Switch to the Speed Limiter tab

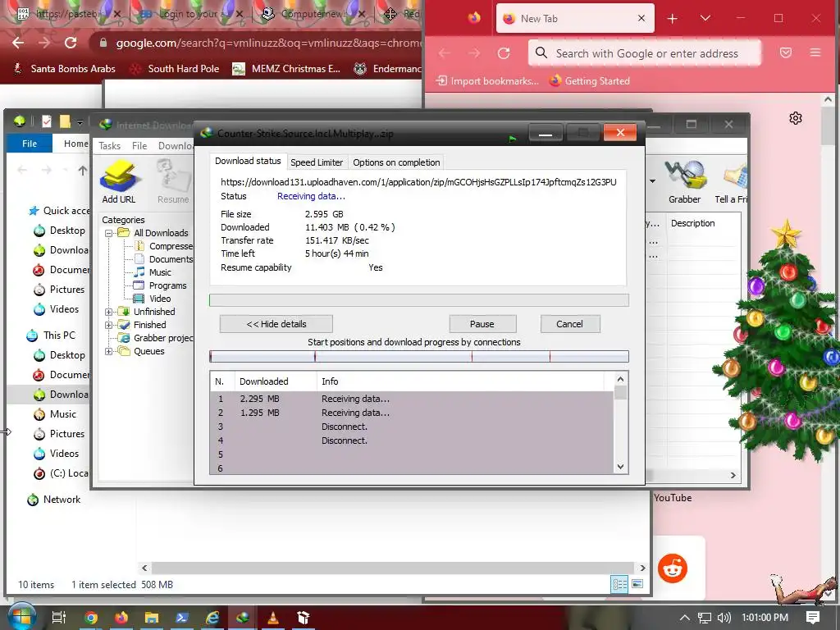point(317,162)
